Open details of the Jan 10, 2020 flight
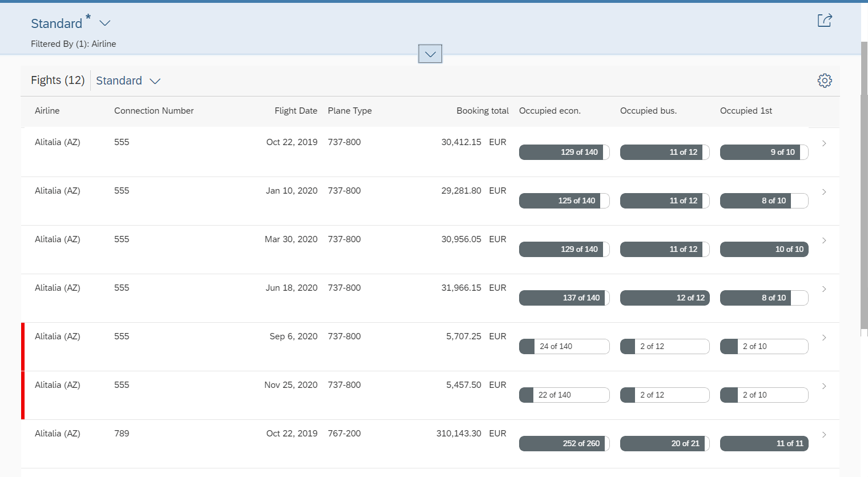 point(824,192)
